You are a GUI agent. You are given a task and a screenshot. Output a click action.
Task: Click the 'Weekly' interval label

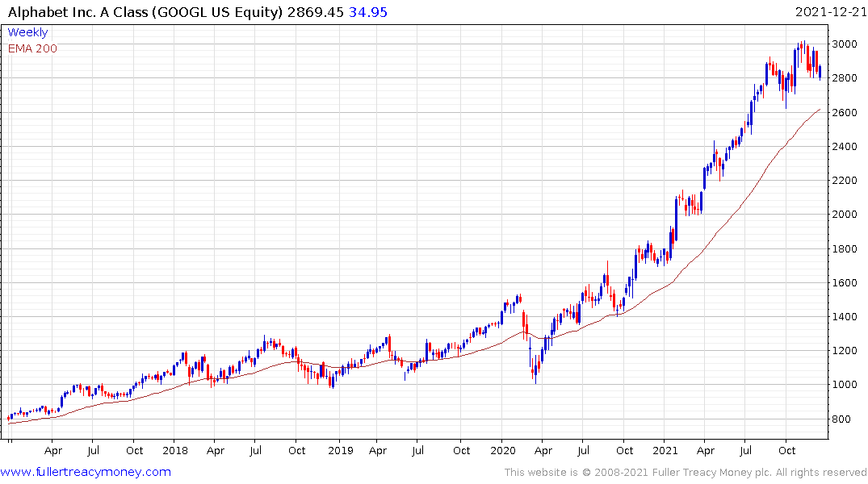pos(27,32)
